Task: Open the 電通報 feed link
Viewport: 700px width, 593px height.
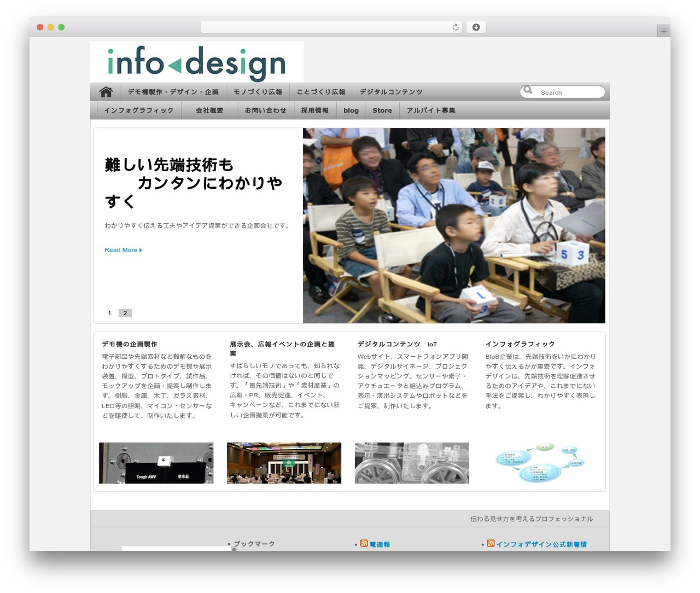Action: pyautogui.click(x=380, y=544)
